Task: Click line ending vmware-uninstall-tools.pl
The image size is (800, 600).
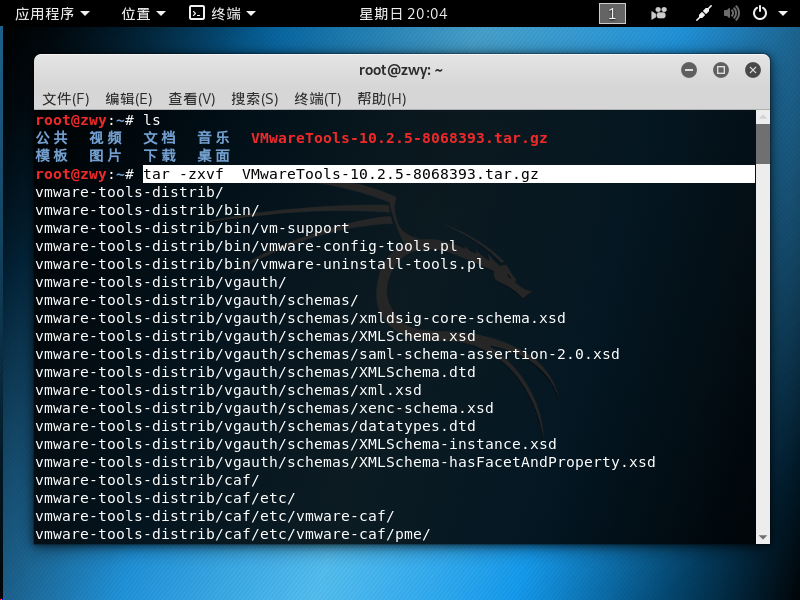Action: point(260,264)
